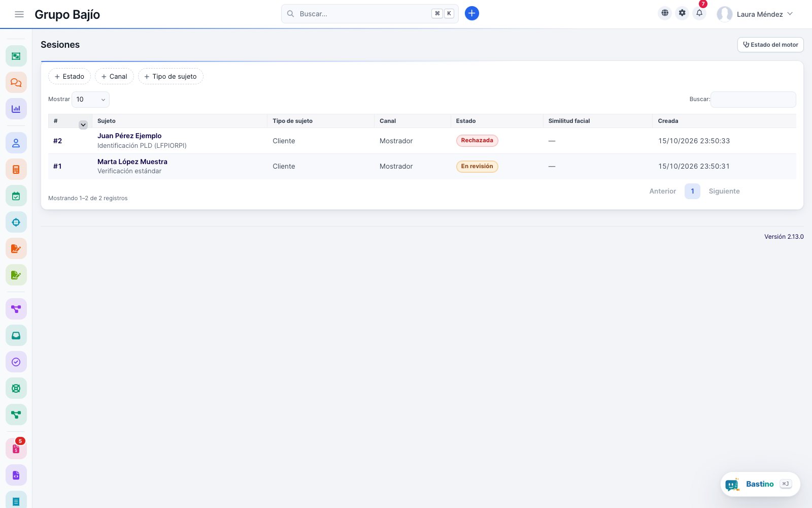Image resolution: width=812 pixels, height=508 pixels.
Task: Open the Mostrar rows-per-page dropdown
Action: tap(90, 100)
